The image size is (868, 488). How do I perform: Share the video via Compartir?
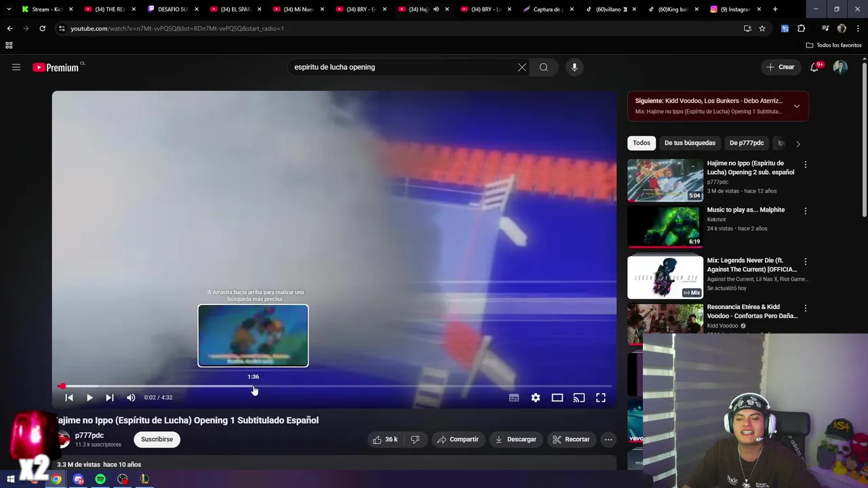point(458,439)
